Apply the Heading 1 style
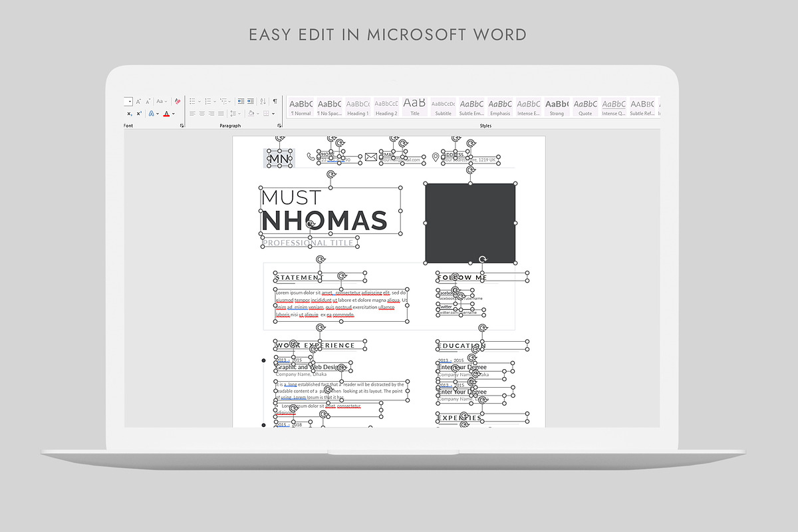The width and height of the screenshot is (798, 532). [357, 107]
